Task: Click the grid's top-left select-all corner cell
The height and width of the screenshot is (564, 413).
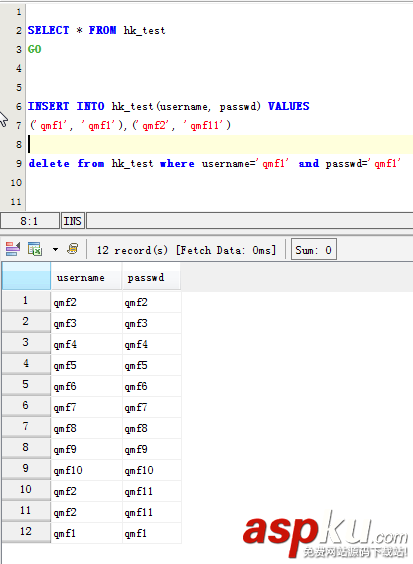Action: pos(26,276)
